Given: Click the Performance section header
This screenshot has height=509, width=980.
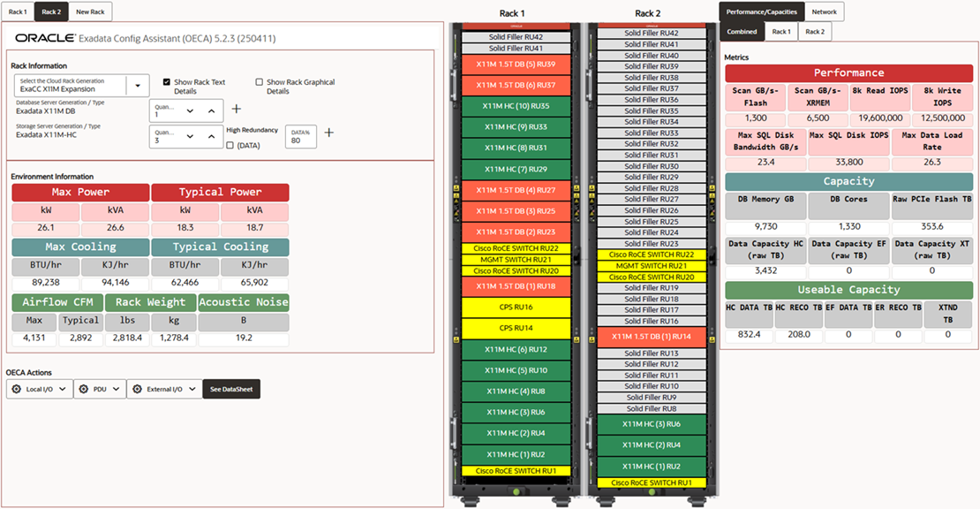Looking at the screenshot, I should click(848, 73).
